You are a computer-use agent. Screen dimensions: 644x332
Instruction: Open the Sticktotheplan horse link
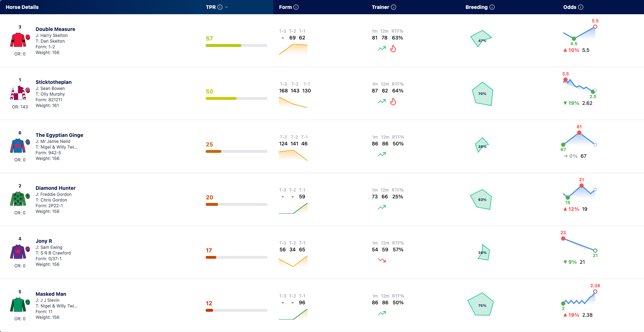pos(53,82)
